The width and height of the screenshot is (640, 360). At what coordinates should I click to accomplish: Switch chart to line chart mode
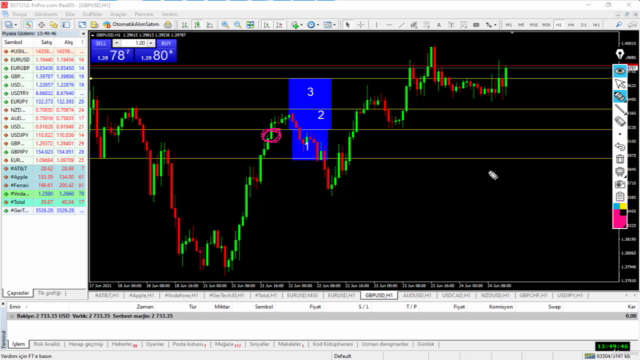pyautogui.click(x=210, y=25)
